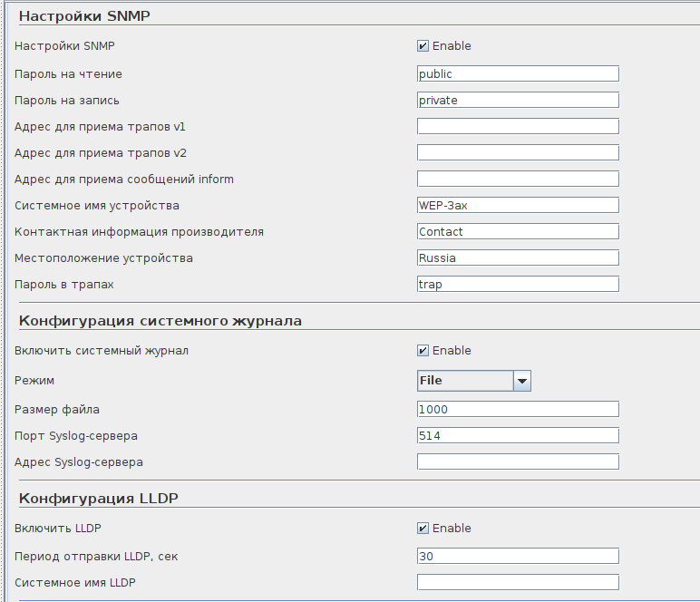Click the Системное имя устройства field
700x602 pixels.
click(518, 205)
